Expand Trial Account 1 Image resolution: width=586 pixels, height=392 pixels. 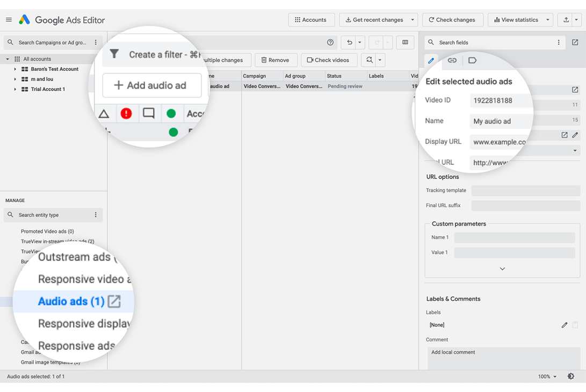(15, 89)
